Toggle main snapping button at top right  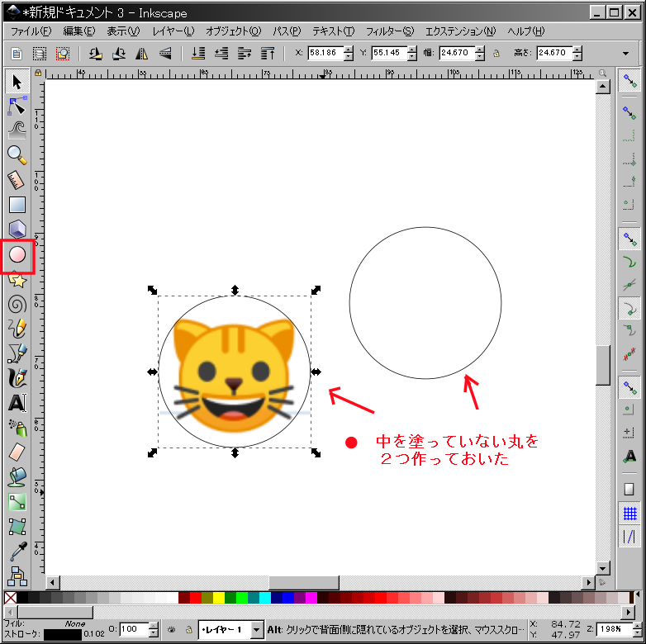(x=629, y=80)
